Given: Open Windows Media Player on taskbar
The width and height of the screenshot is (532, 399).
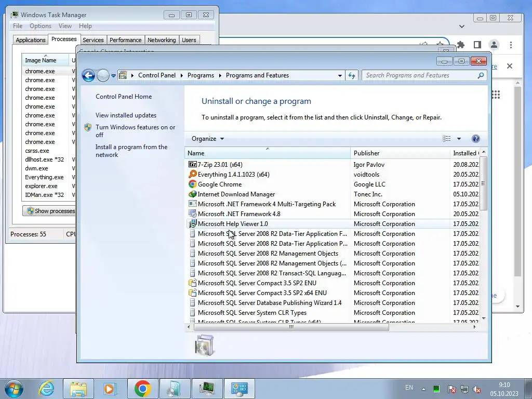Looking at the screenshot, I should (x=109, y=389).
